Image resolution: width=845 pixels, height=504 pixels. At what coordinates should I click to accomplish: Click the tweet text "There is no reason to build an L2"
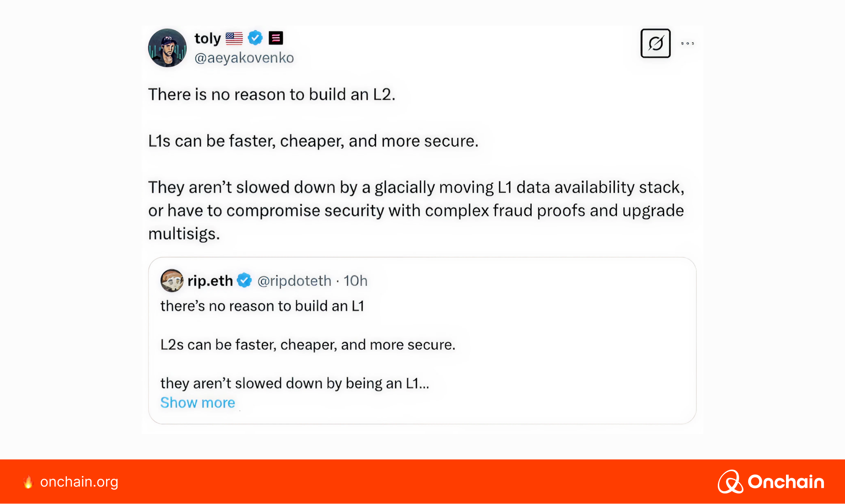pos(272,95)
